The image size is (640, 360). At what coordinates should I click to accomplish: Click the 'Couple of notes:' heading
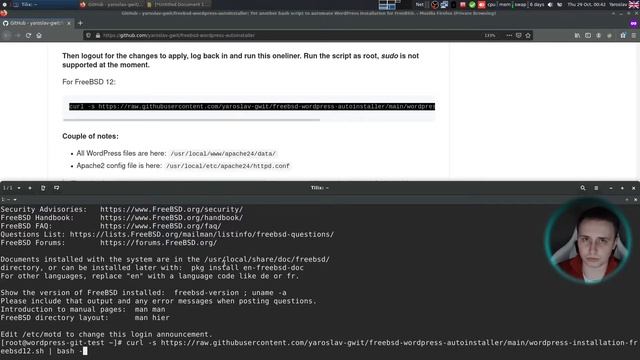tap(90, 136)
